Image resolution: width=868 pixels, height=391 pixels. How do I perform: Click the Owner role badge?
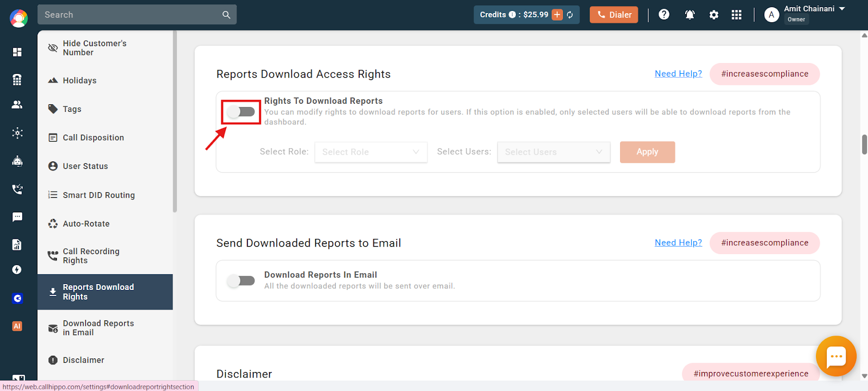pos(796,20)
